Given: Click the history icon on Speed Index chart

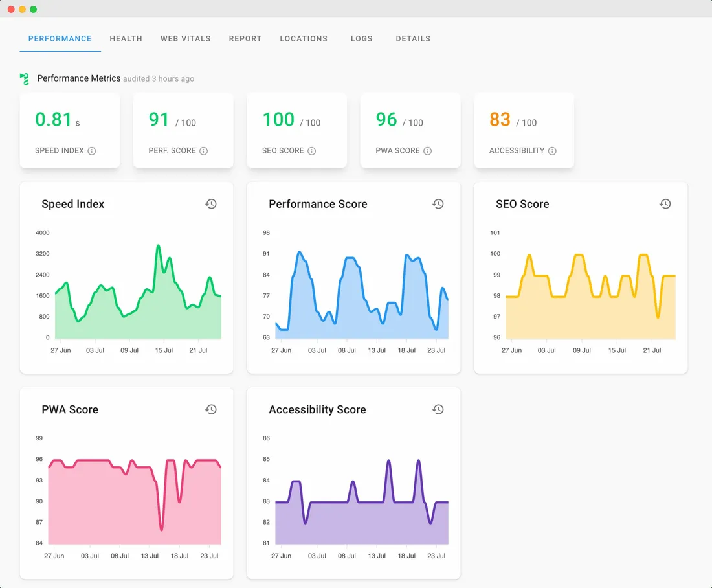Looking at the screenshot, I should pyautogui.click(x=211, y=204).
